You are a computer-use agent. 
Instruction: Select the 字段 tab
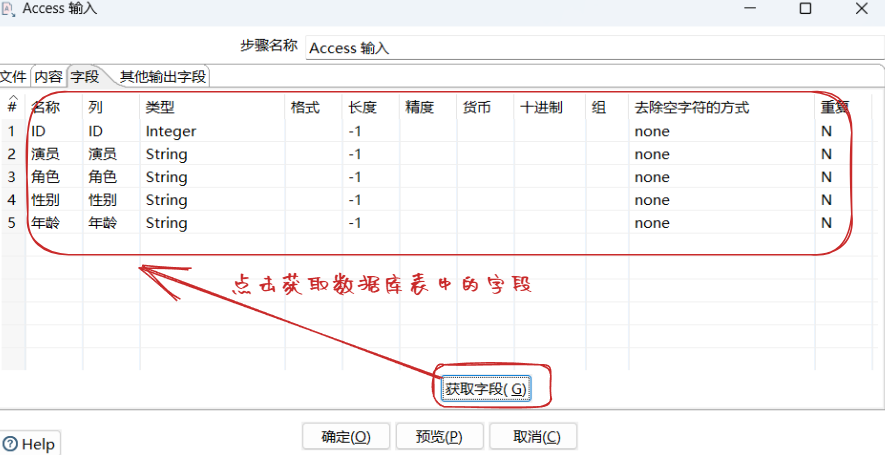(85, 76)
